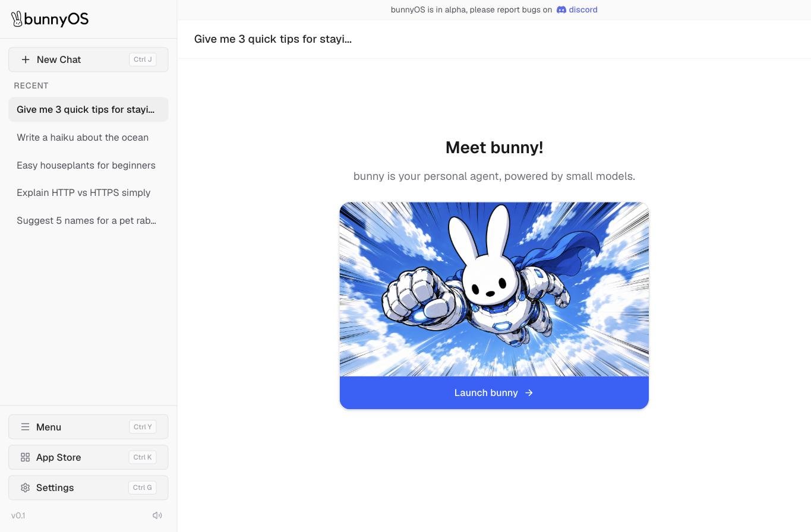The height and width of the screenshot is (532, 811).
Task: Click the flying bunny hero image
Action: click(494, 289)
